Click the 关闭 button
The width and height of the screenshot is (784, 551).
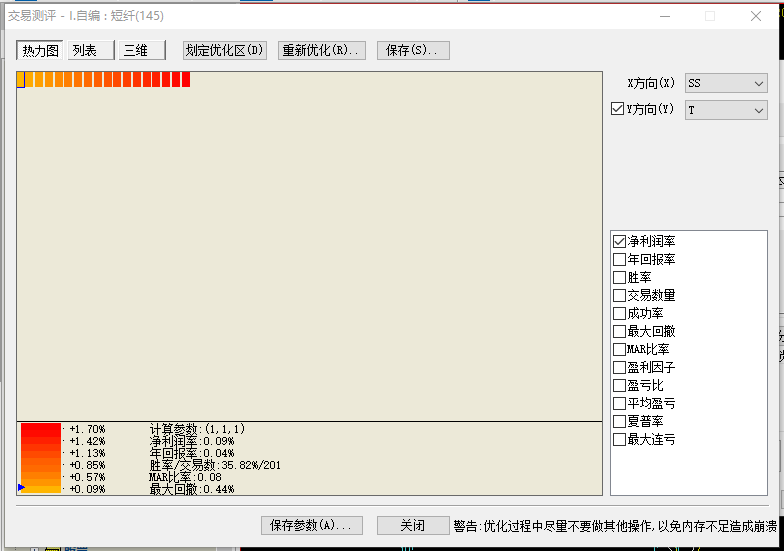coord(413,526)
